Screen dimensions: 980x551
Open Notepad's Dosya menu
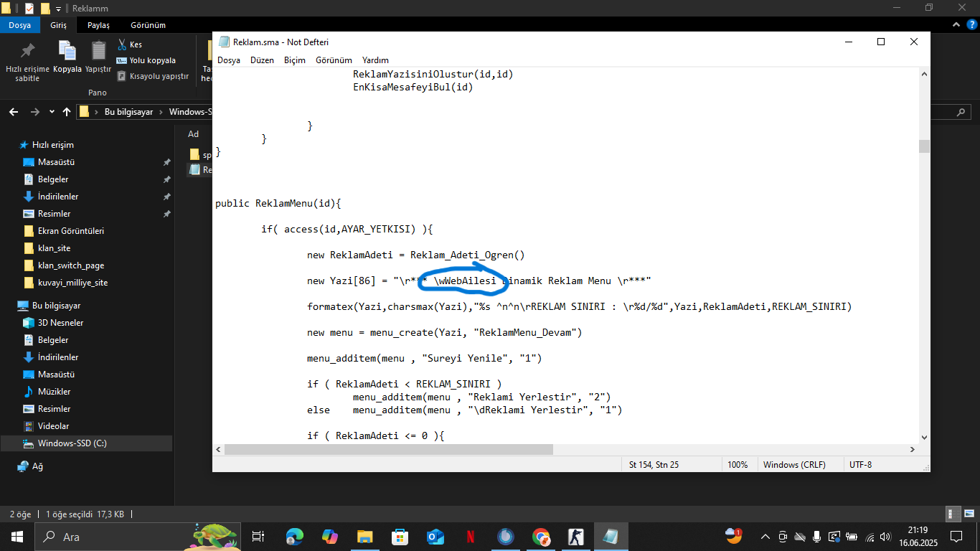(x=229, y=60)
